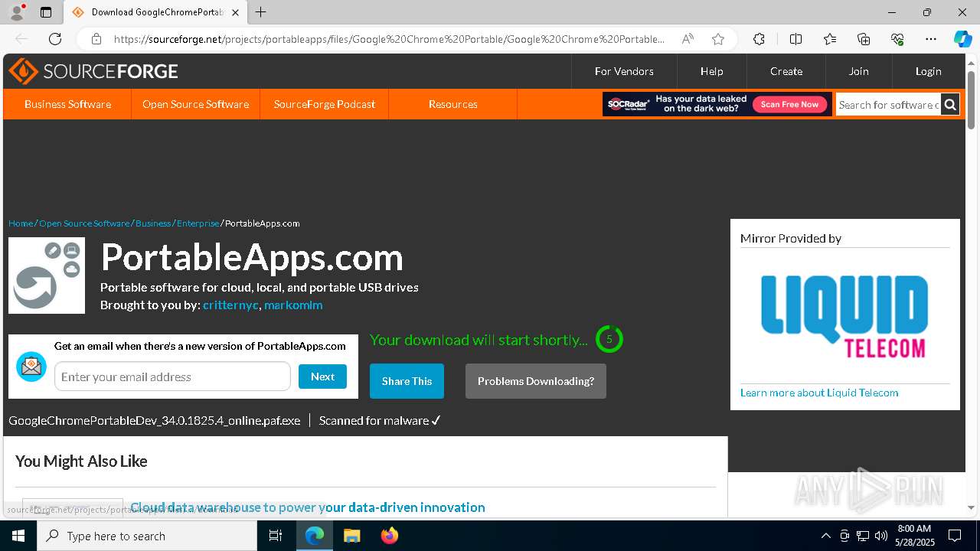Open Settings and more ellipsis menu
Screen dimensions: 980x551
coord(931,39)
